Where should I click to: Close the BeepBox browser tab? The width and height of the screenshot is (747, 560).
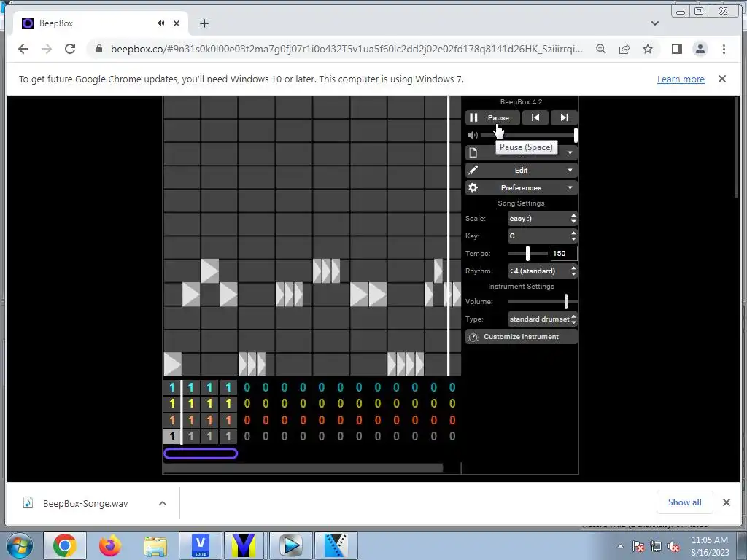coord(177,23)
